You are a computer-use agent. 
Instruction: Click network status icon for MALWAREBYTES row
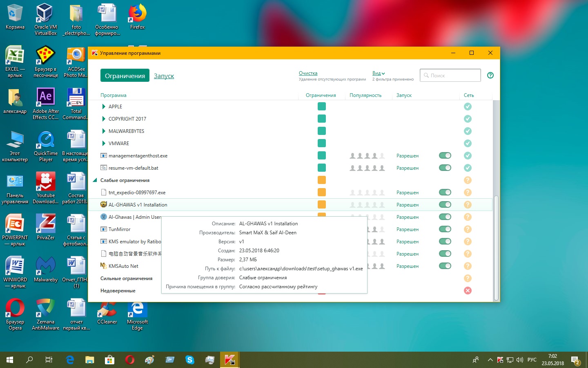(x=468, y=131)
